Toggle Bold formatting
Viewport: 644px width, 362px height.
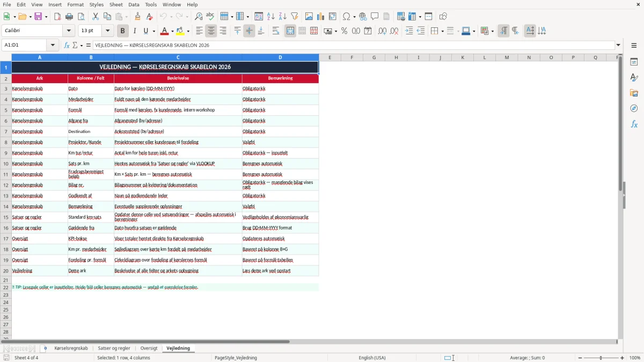click(123, 31)
